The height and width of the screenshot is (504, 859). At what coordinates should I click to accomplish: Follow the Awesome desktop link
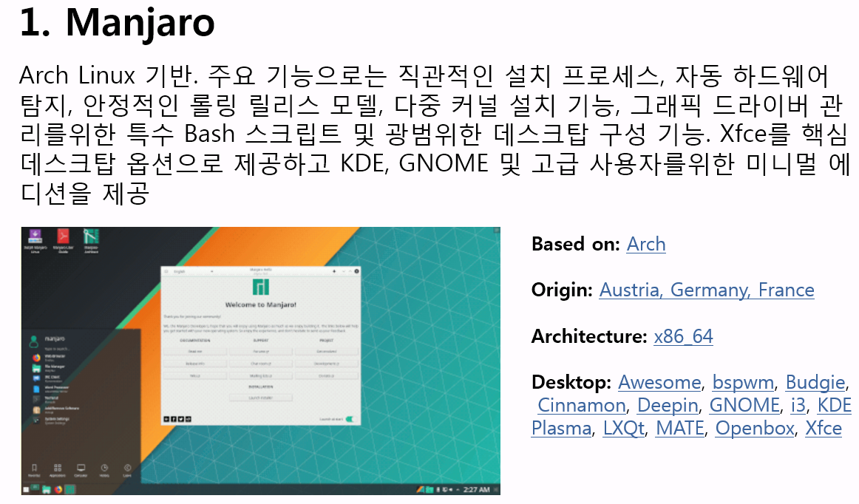coord(659,382)
